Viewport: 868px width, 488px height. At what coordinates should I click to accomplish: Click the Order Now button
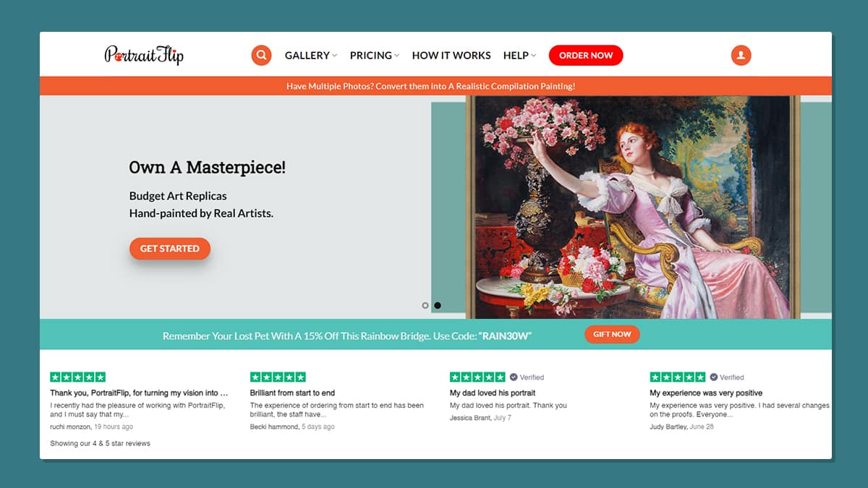[x=586, y=55]
